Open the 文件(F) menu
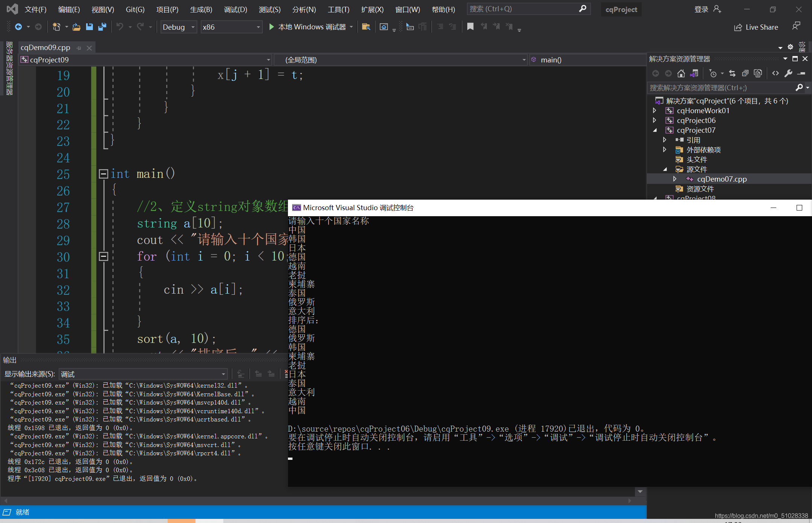The height and width of the screenshot is (523, 812). pyautogui.click(x=36, y=9)
